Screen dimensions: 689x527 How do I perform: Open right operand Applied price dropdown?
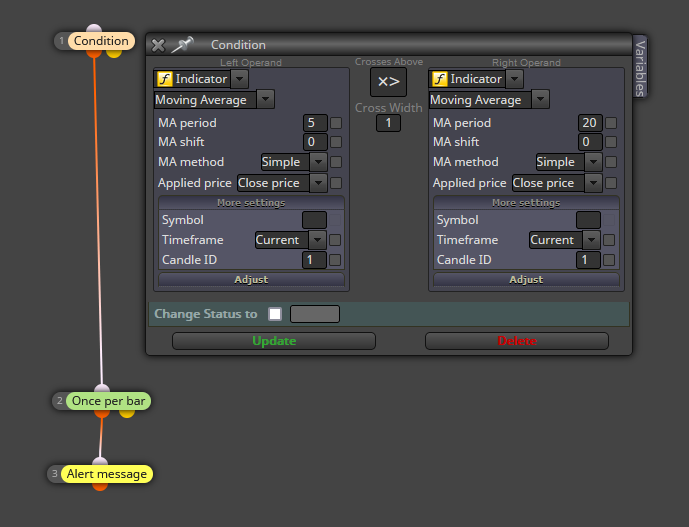(x=593, y=183)
